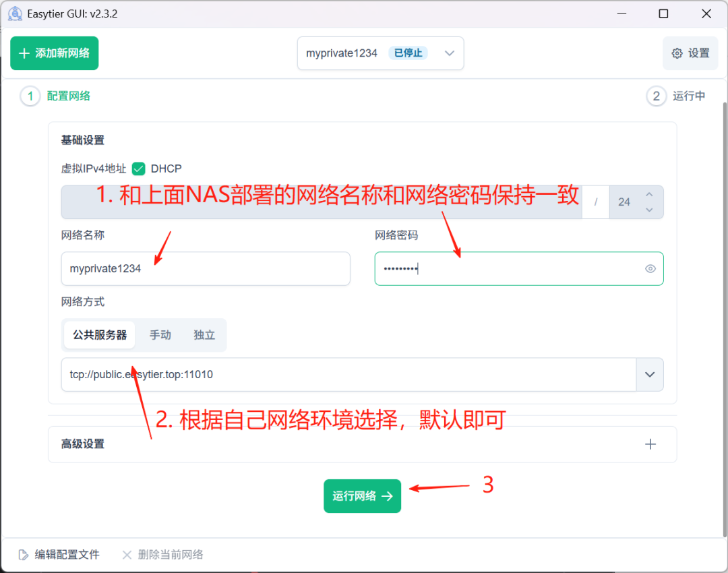Click the 基础设置 heading
This screenshot has width=728, height=573.
[x=83, y=140]
